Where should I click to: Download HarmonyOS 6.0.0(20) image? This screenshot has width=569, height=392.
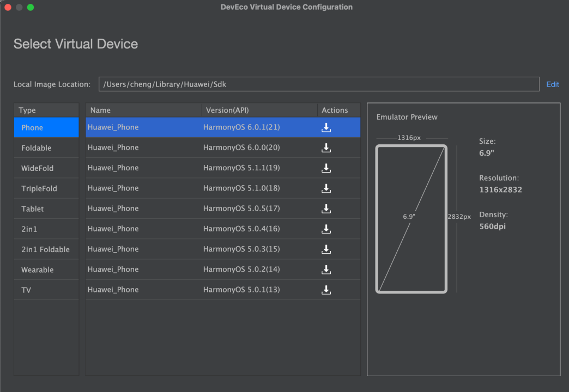[326, 148]
